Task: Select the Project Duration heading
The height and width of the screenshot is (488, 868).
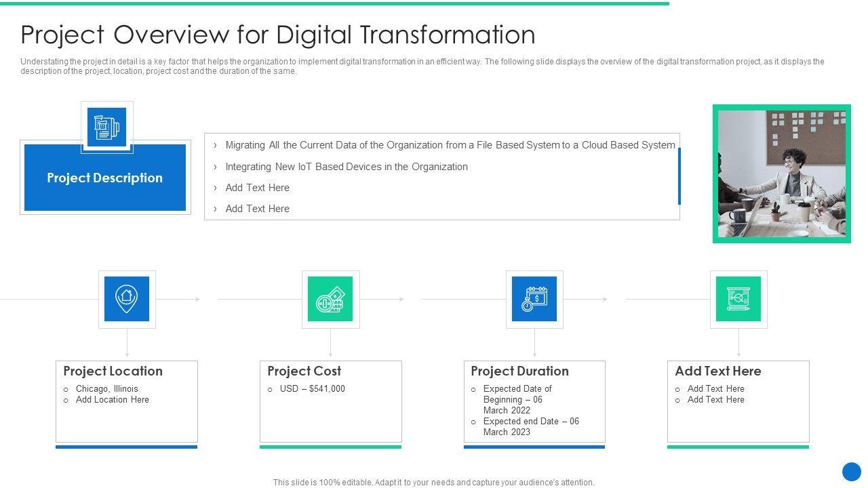Action: [x=519, y=371]
